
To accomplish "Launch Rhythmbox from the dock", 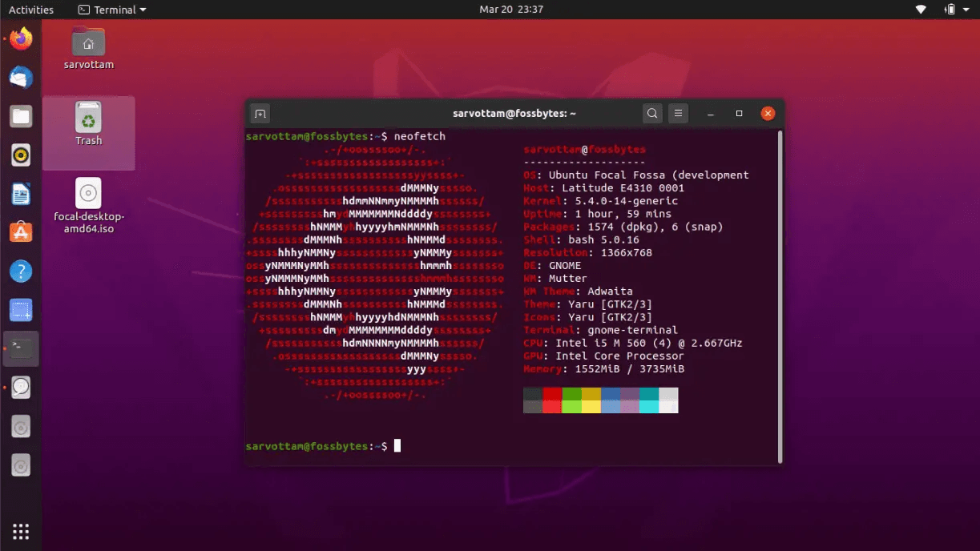I will pos(21,155).
